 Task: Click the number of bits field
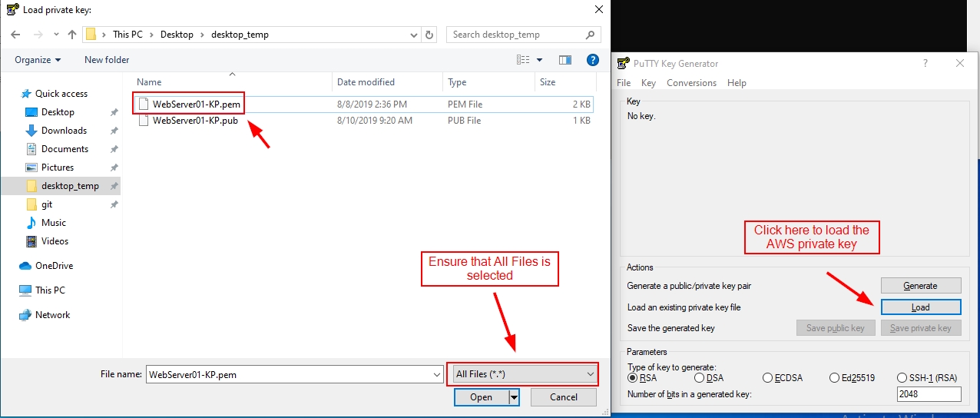point(929,394)
